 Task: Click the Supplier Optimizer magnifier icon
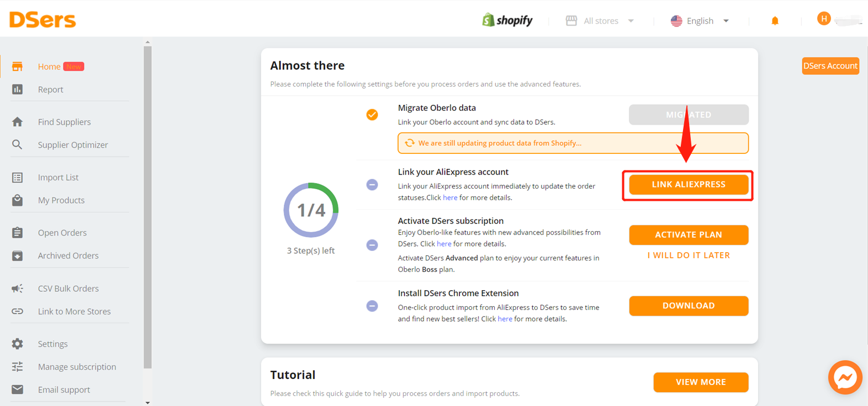point(17,145)
